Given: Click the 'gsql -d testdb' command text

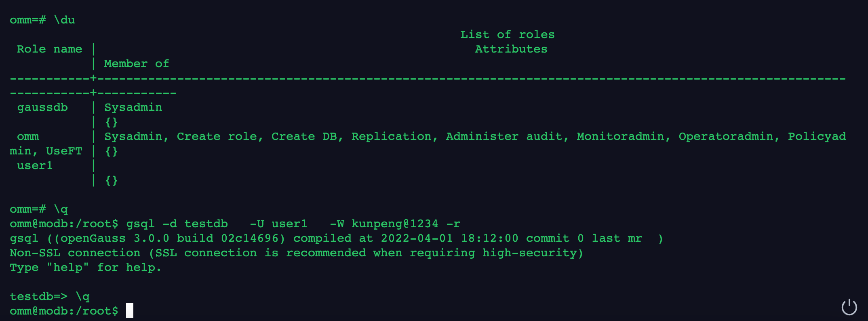Looking at the screenshot, I should (x=177, y=224).
